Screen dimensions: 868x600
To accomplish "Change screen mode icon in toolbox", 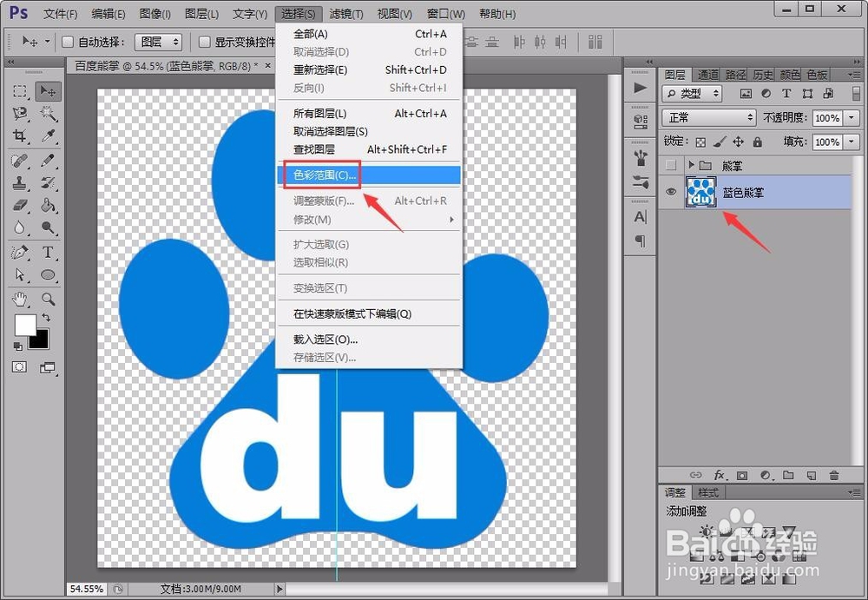I will [x=48, y=367].
